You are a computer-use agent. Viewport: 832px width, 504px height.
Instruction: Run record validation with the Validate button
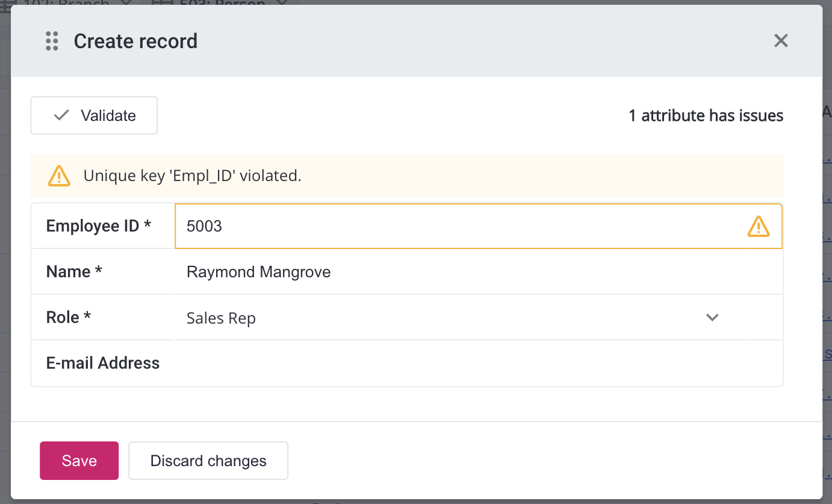[x=93, y=115]
